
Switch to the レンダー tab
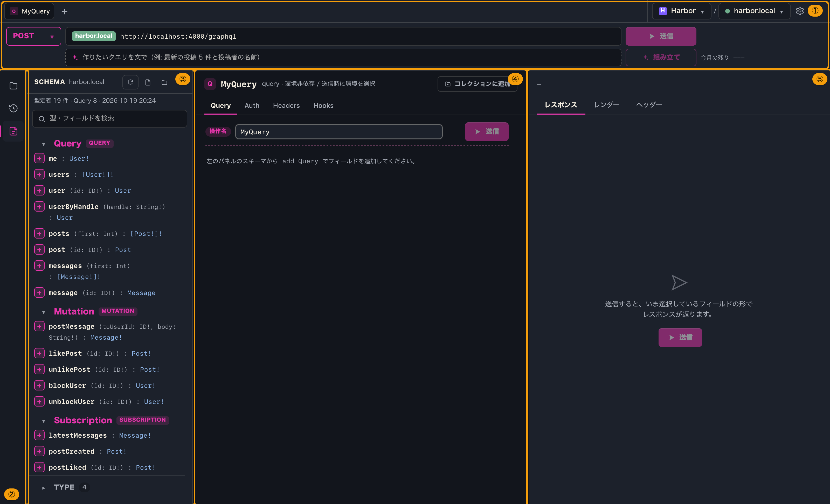[x=606, y=105]
